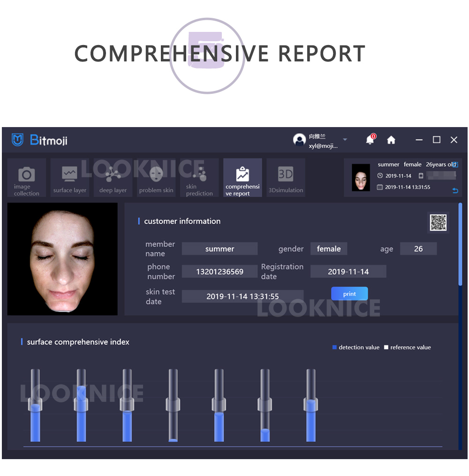Click the back/return arrow in the patient panel
This screenshot has width=469, height=476.
pos(454,191)
